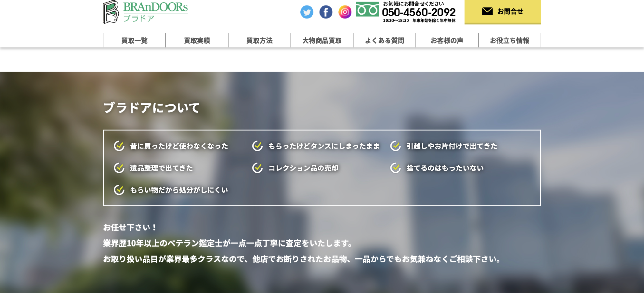Open お客様の声 from the navigation

pos(447,40)
